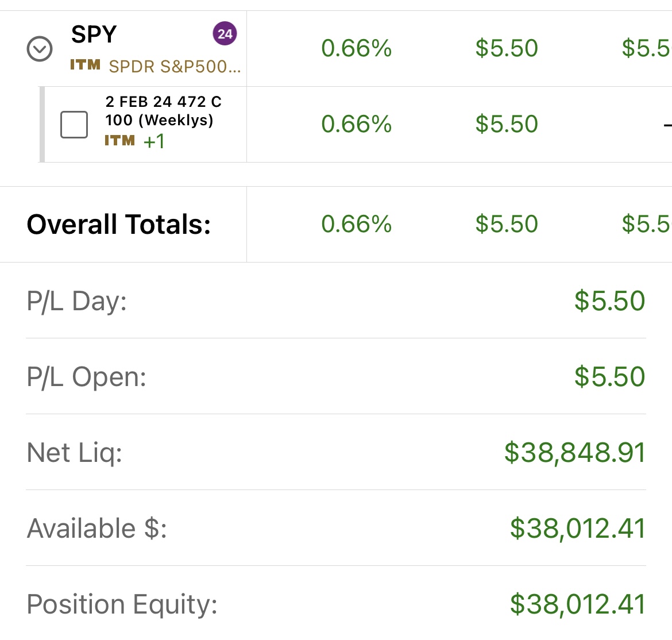
Task: Tap the ITM label on option leg
Action: 119,141
